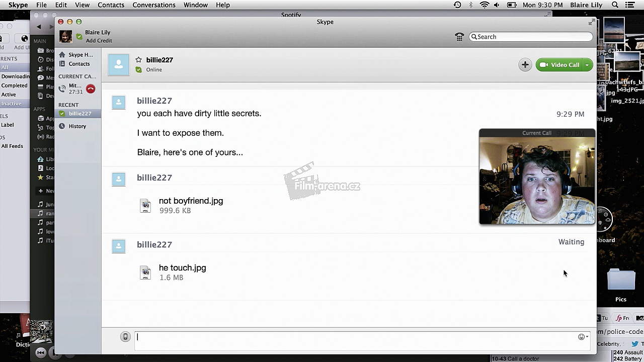Viewport: 644px width, 362px height.
Task: Change Blaire Lily online status indicator
Action: coord(79,37)
